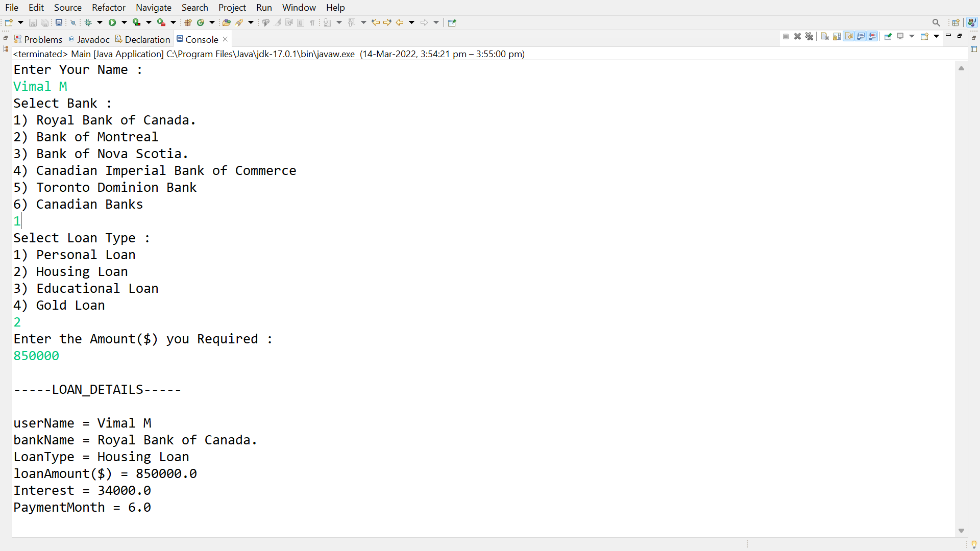Toggle Show Console When Standard Out Changes

861,36
